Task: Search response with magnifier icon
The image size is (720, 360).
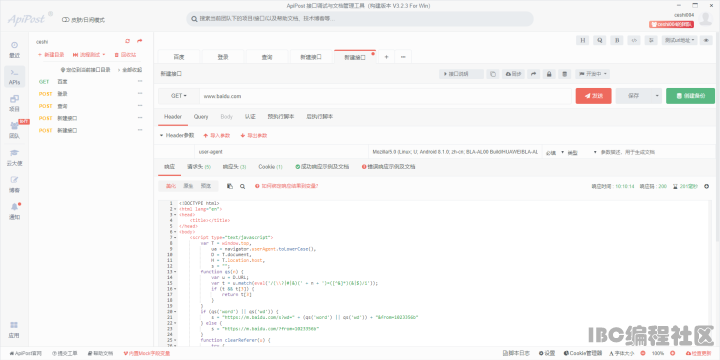Action: pos(242,186)
